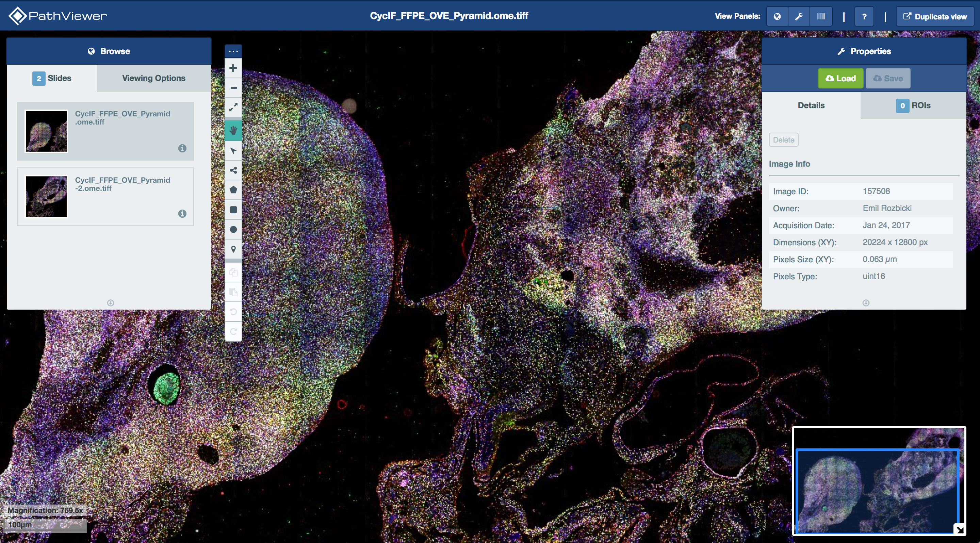Screen dimensions: 980x543
Task: Open the ROIs tab
Action: (x=913, y=105)
